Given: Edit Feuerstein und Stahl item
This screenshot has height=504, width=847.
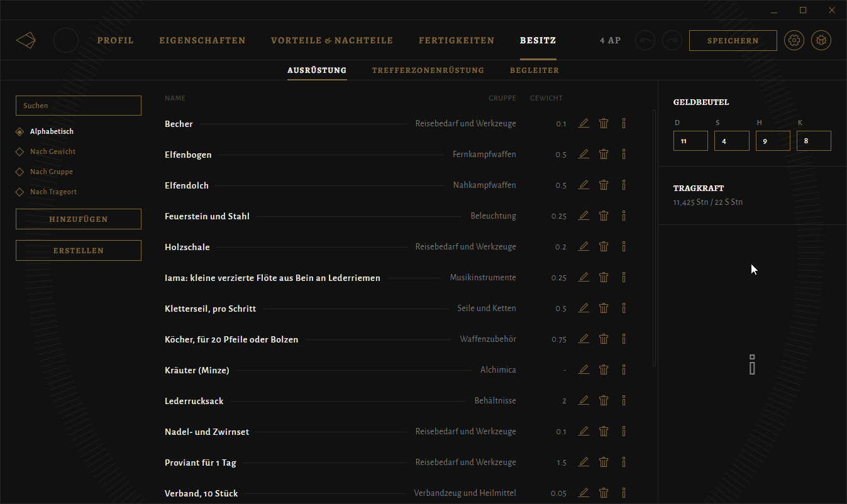Looking at the screenshot, I should tap(584, 216).
